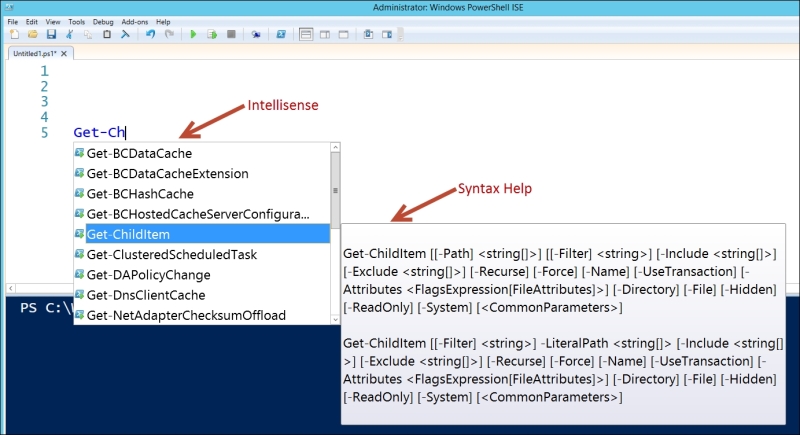The width and height of the screenshot is (800, 435).
Task: Open new remote PowerShell tab icon
Action: tap(256, 34)
